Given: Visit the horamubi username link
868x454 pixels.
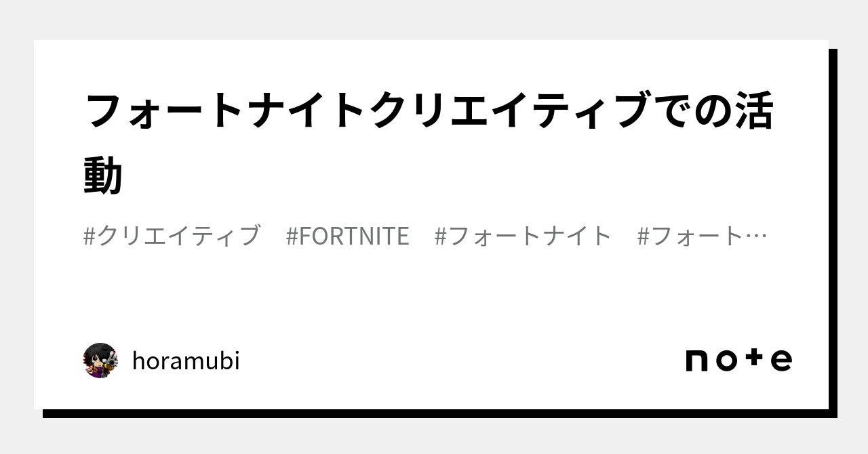Looking at the screenshot, I should pyautogui.click(x=186, y=361).
